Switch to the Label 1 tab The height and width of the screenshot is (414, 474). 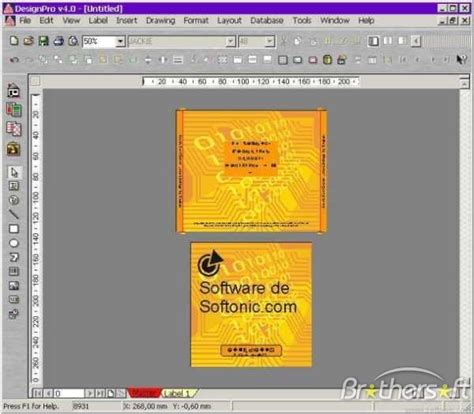point(178,393)
